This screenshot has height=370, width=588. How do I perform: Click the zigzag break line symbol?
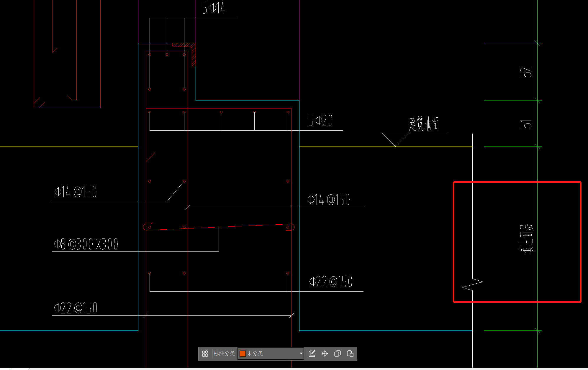click(x=472, y=284)
